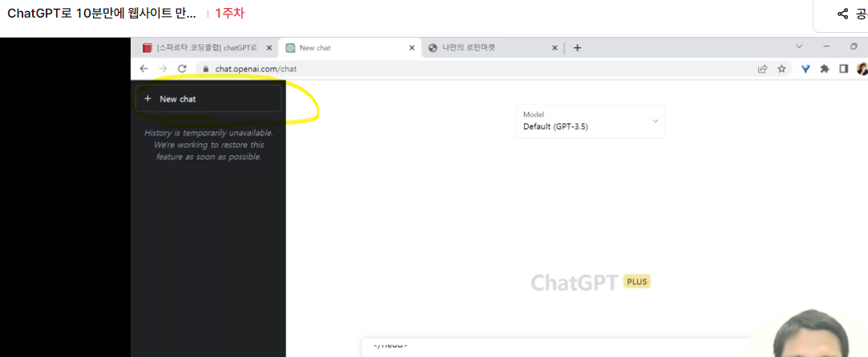Screen dimensions: 868x357
Task: Switch to the 나만의 르탄마켓 tab
Action: pyautogui.click(x=493, y=48)
